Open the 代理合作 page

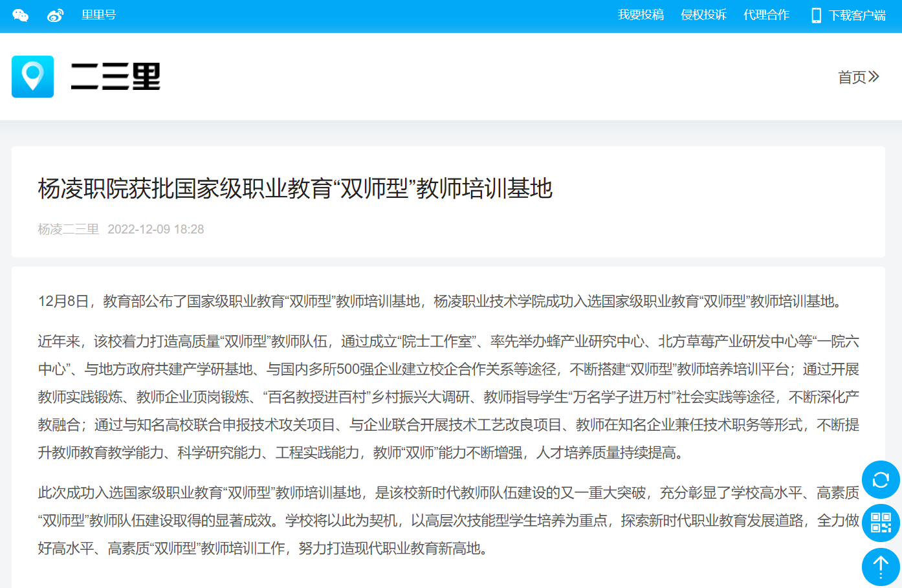click(766, 15)
